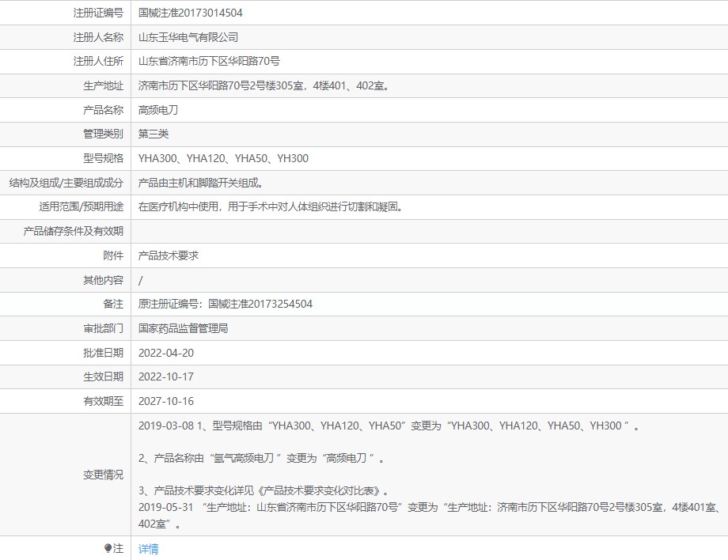Click the lightbulb icon beside 注

tap(108, 548)
